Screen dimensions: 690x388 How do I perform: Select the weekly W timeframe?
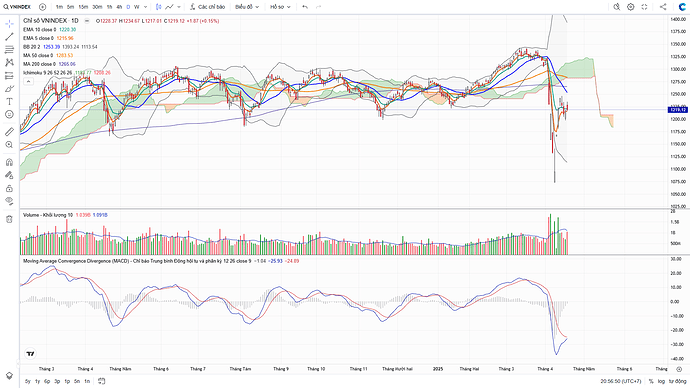pos(136,7)
